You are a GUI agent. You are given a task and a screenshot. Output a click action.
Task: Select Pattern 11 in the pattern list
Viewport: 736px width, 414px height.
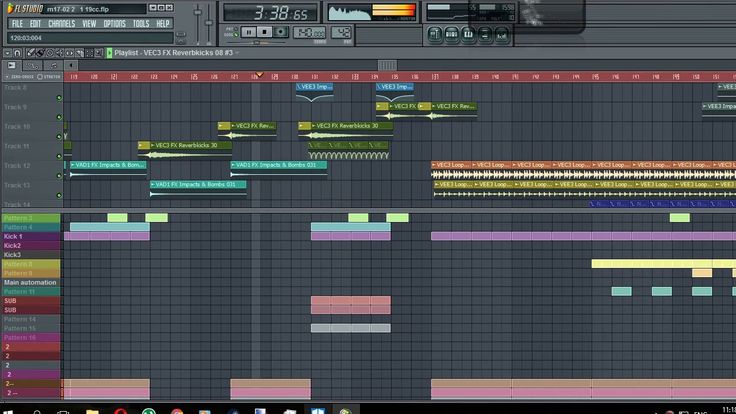pyautogui.click(x=31, y=291)
